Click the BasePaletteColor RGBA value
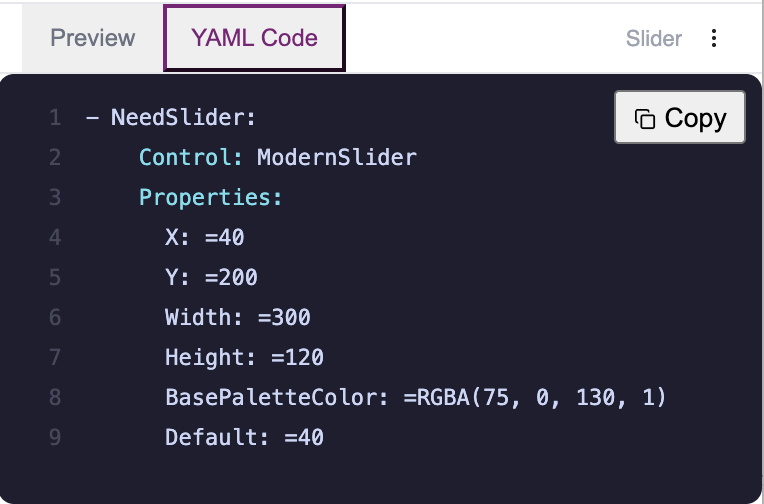This screenshot has width=764, height=504. click(x=535, y=397)
